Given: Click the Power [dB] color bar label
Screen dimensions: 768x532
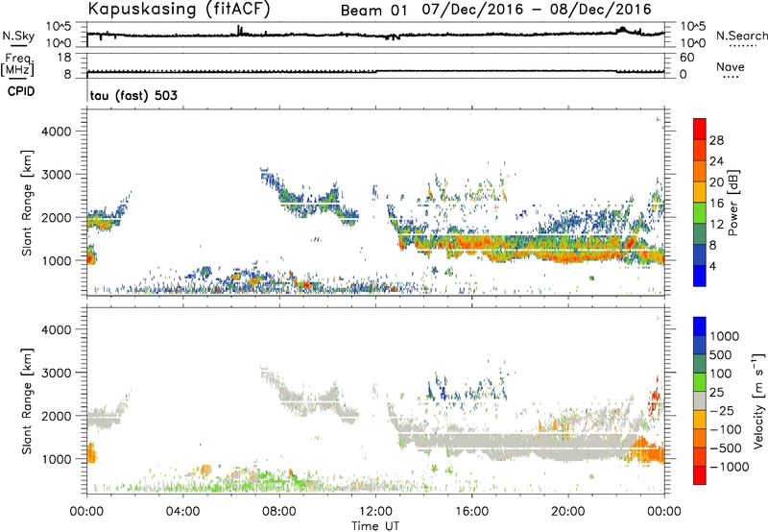Looking at the screenshot, I should click(x=732, y=203).
